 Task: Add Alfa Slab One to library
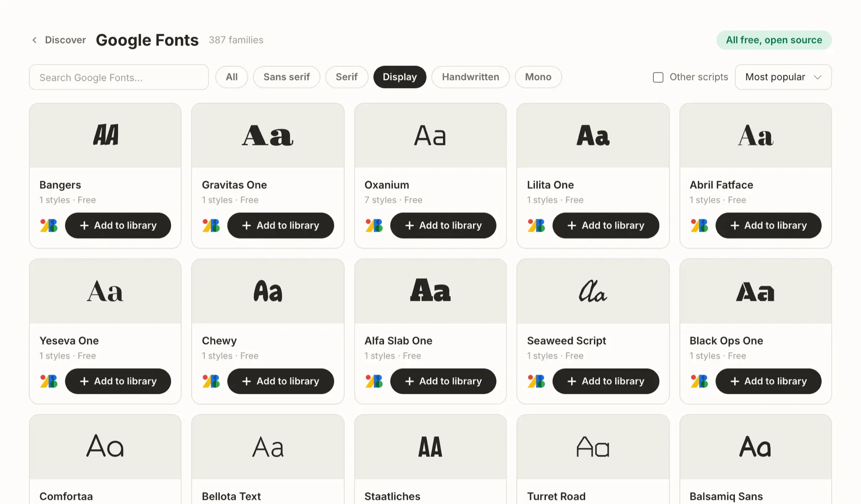[443, 381]
